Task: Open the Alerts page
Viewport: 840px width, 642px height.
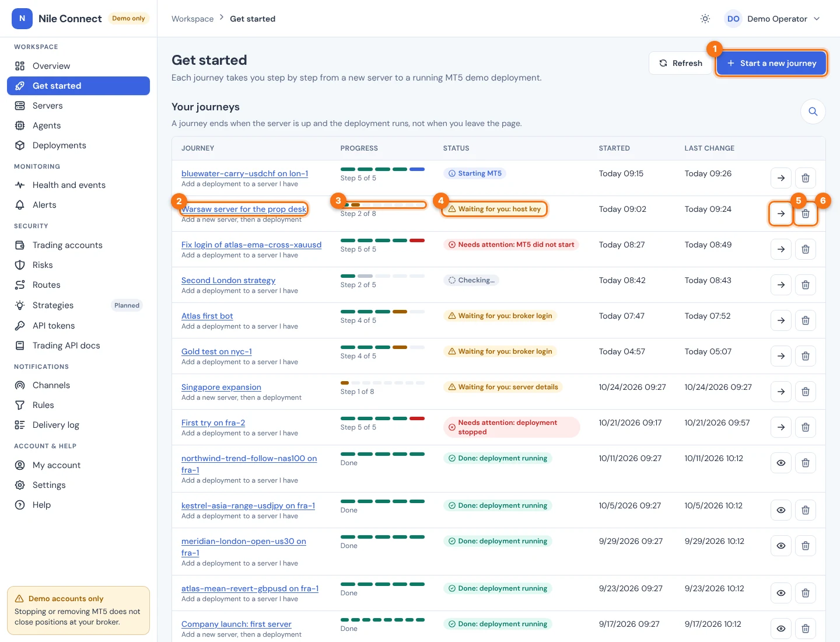Action: (x=78, y=205)
